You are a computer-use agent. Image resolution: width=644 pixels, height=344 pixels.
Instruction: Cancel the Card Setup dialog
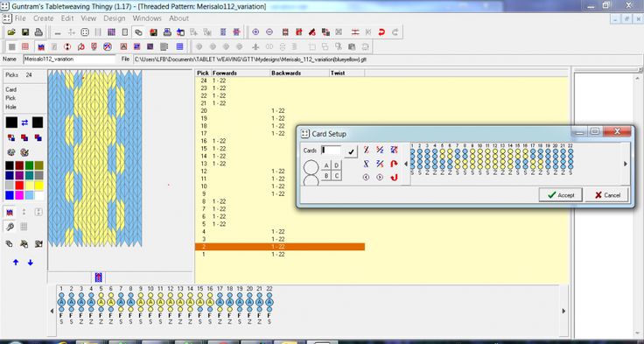pos(607,195)
